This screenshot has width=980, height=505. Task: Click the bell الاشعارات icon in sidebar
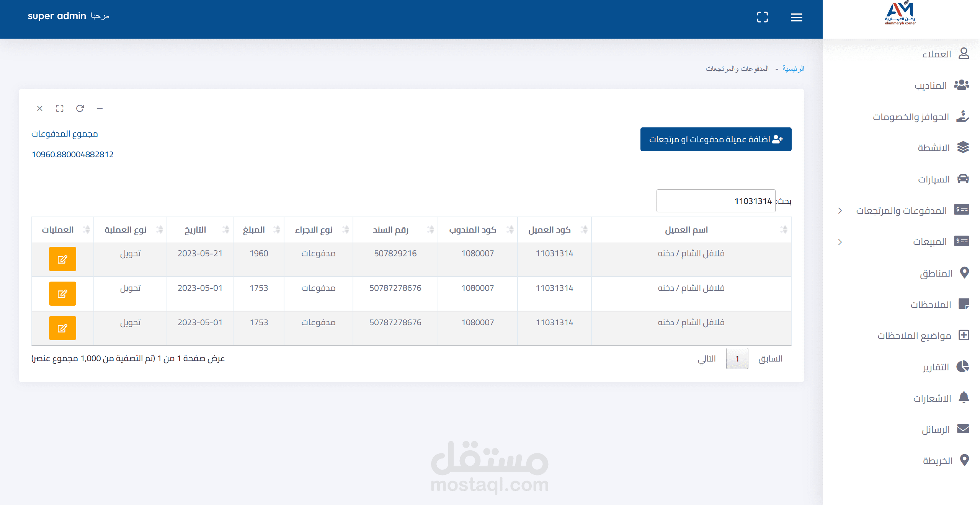[964, 398]
